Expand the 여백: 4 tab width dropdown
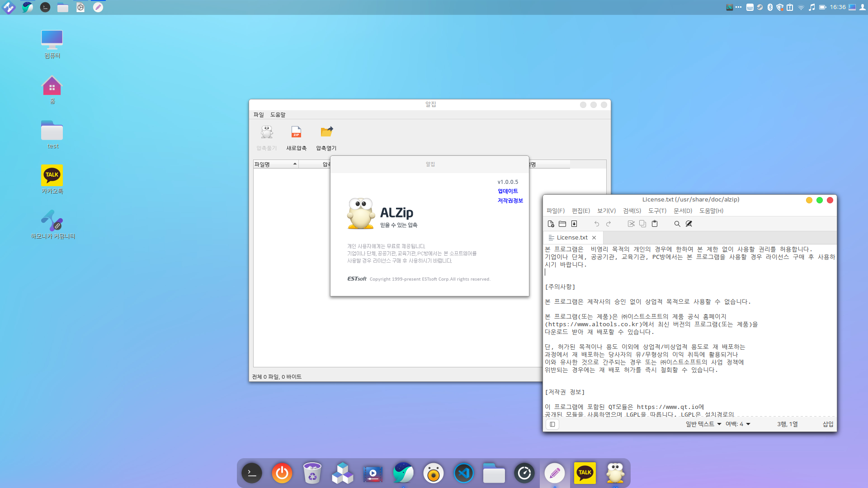Image resolution: width=868 pixels, height=488 pixels. [738, 424]
